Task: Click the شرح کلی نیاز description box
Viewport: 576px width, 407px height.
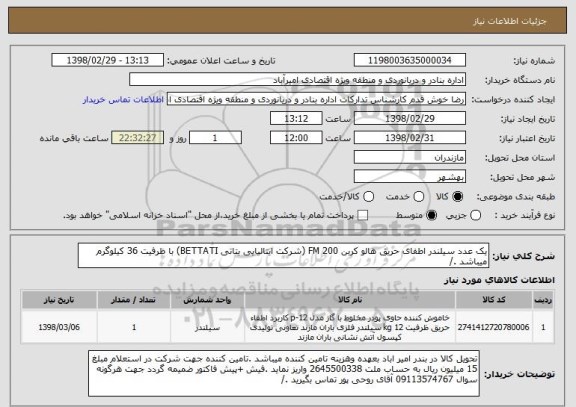Action: [x=283, y=256]
